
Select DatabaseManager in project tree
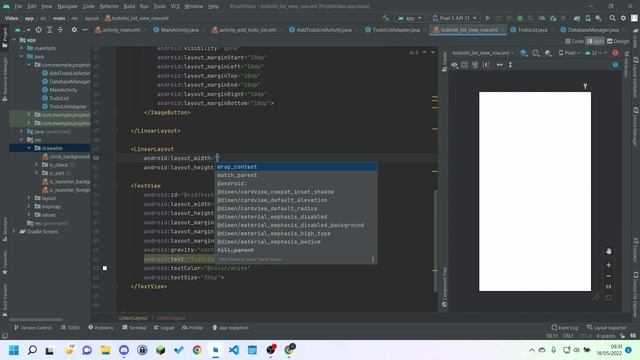point(66,82)
